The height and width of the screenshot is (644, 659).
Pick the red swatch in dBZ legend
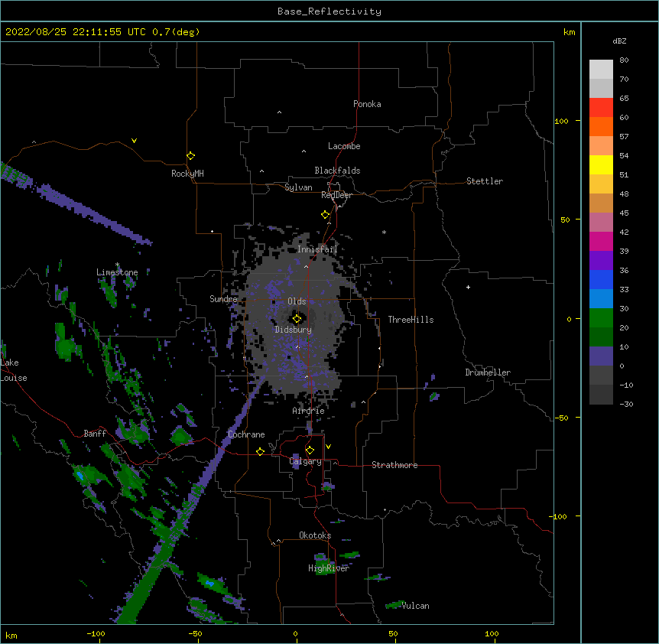point(601,107)
